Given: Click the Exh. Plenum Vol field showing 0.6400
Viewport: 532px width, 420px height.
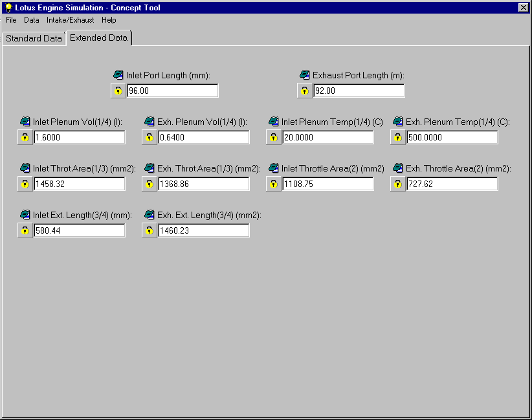Looking at the screenshot, I should click(204, 137).
